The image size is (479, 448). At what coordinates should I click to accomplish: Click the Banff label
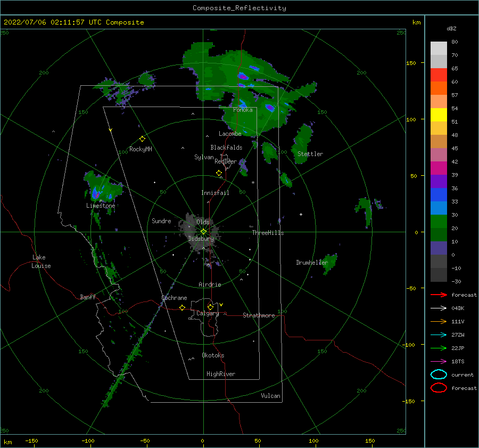[88, 297]
